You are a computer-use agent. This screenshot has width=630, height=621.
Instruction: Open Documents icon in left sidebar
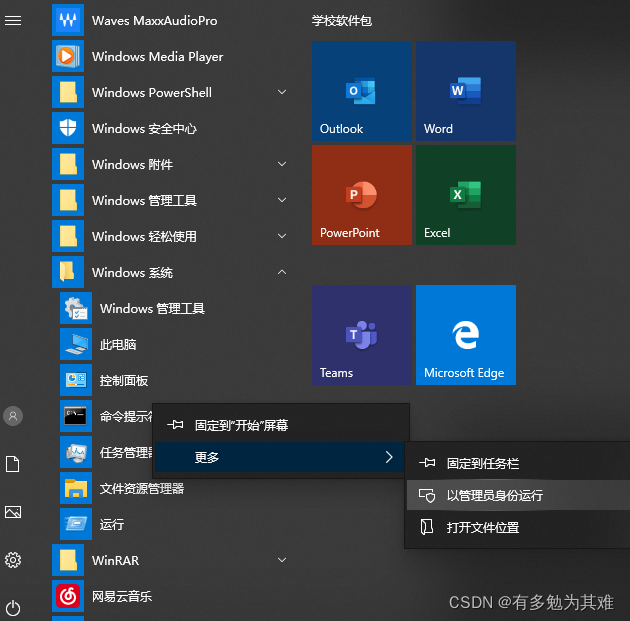12,464
